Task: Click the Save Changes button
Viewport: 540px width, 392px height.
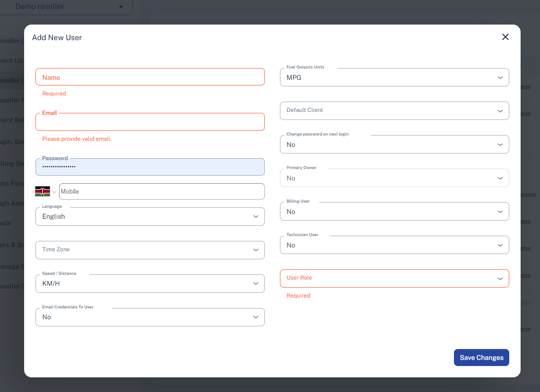Action: click(x=481, y=357)
